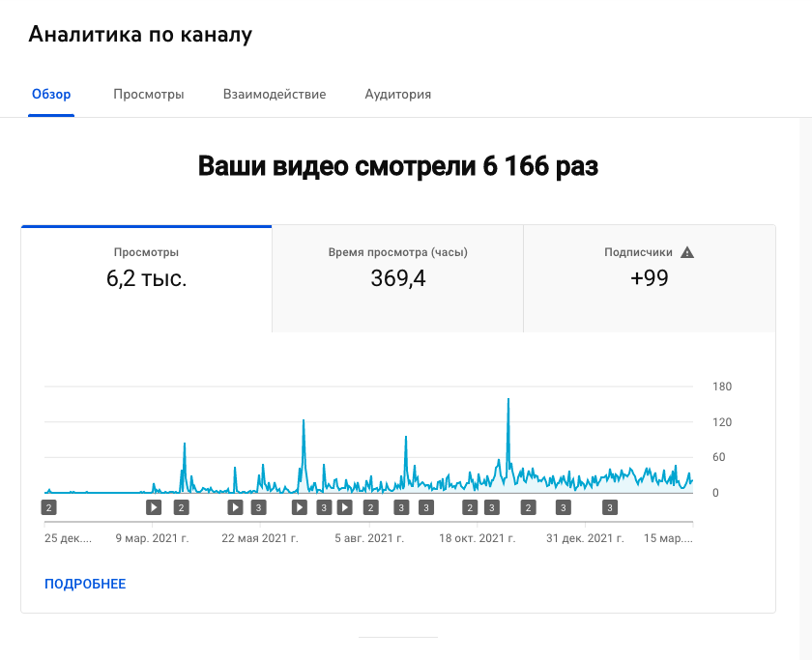Screen dimensions: 812x660
Task: Click the '60' y-axis label
Action: pos(719,457)
